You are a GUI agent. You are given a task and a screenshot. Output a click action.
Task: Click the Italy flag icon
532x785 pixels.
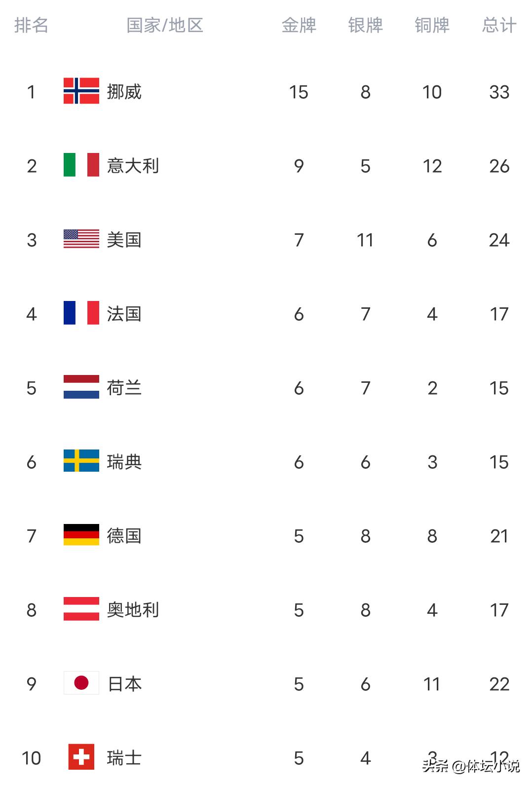click(x=81, y=165)
